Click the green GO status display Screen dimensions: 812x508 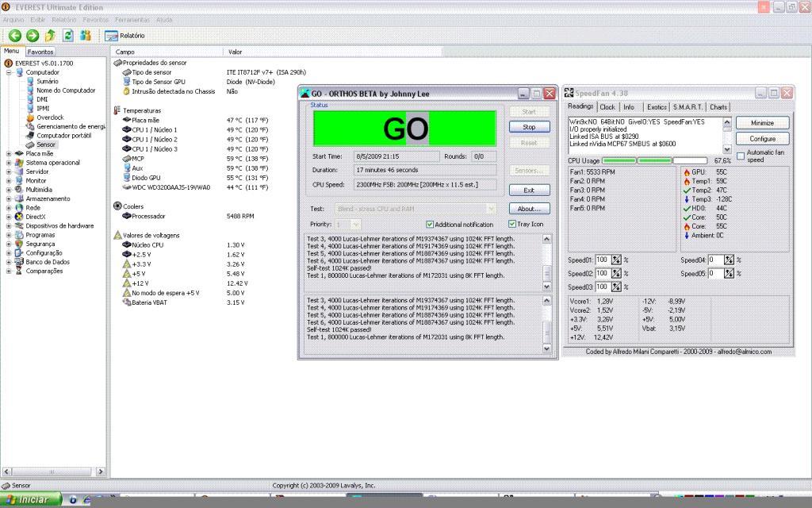[405, 128]
